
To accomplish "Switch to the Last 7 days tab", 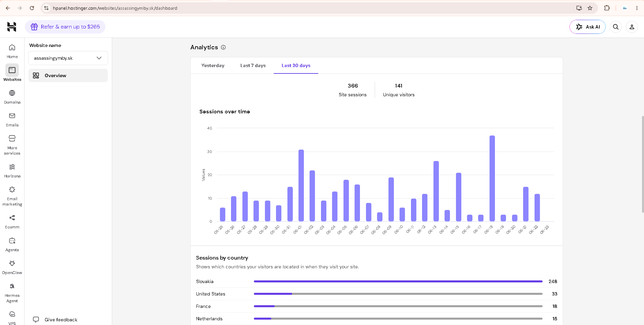I will (x=253, y=65).
